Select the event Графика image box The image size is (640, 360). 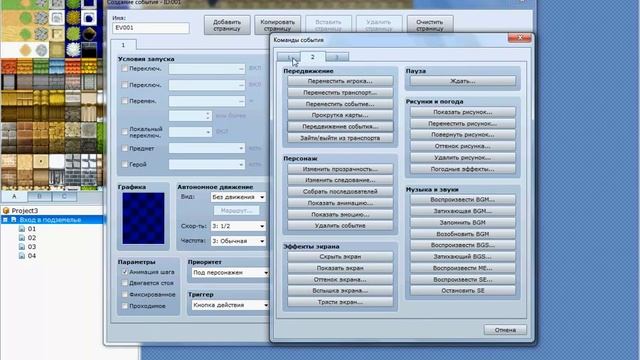click(x=143, y=218)
